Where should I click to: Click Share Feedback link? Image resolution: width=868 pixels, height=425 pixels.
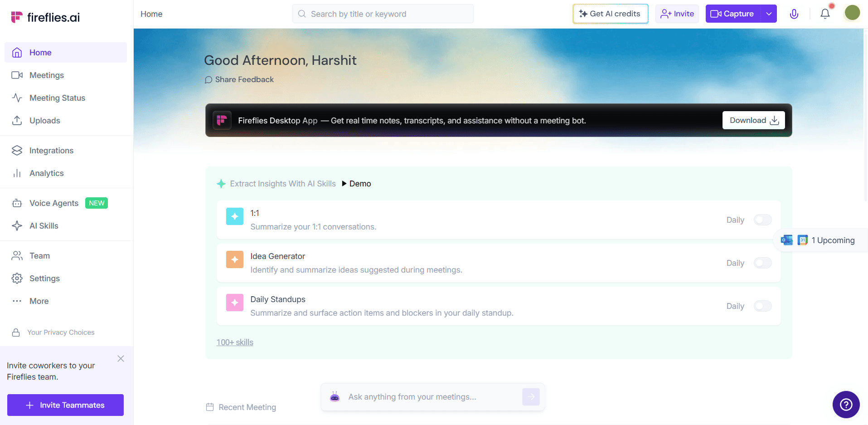[x=239, y=80]
